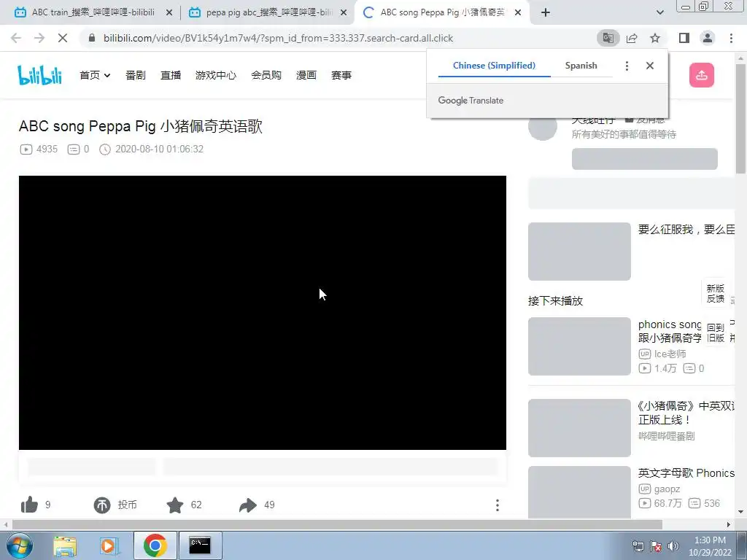Bookmark this page with the star icon

(655, 38)
